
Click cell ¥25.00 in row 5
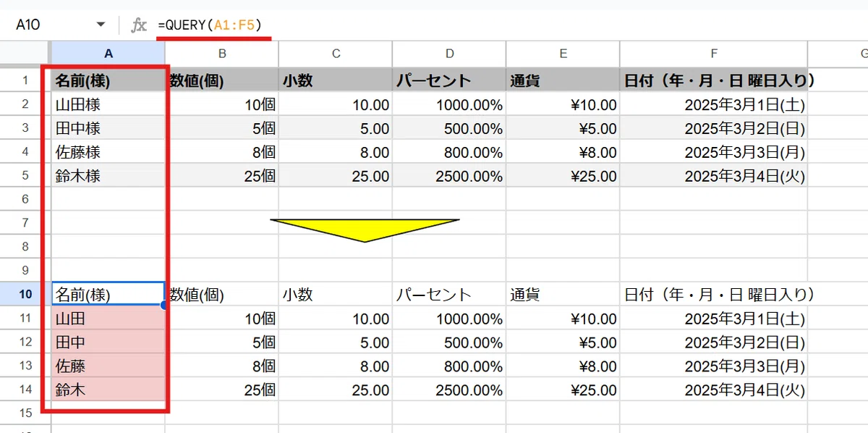[x=563, y=175]
